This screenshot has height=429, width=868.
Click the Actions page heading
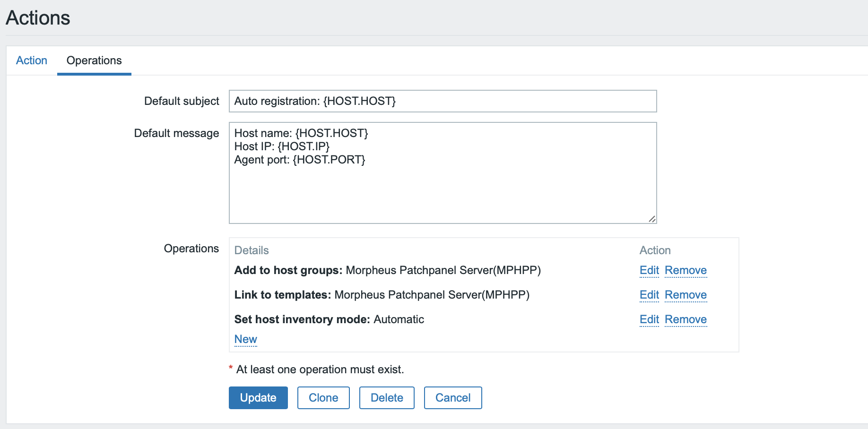point(38,18)
